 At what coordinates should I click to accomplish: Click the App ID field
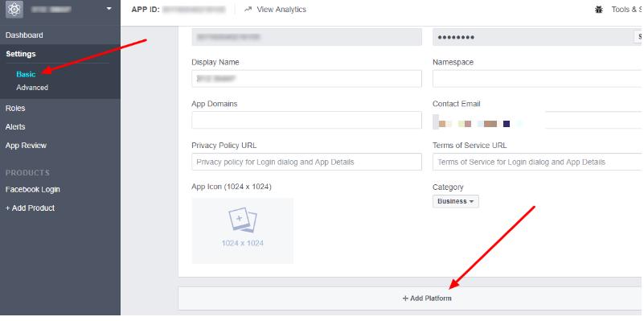click(x=306, y=37)
